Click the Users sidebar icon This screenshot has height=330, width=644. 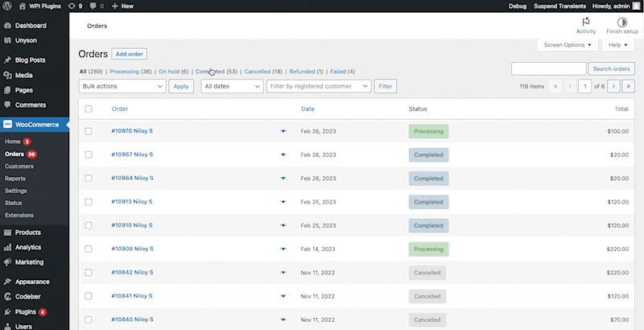(7, 326)
